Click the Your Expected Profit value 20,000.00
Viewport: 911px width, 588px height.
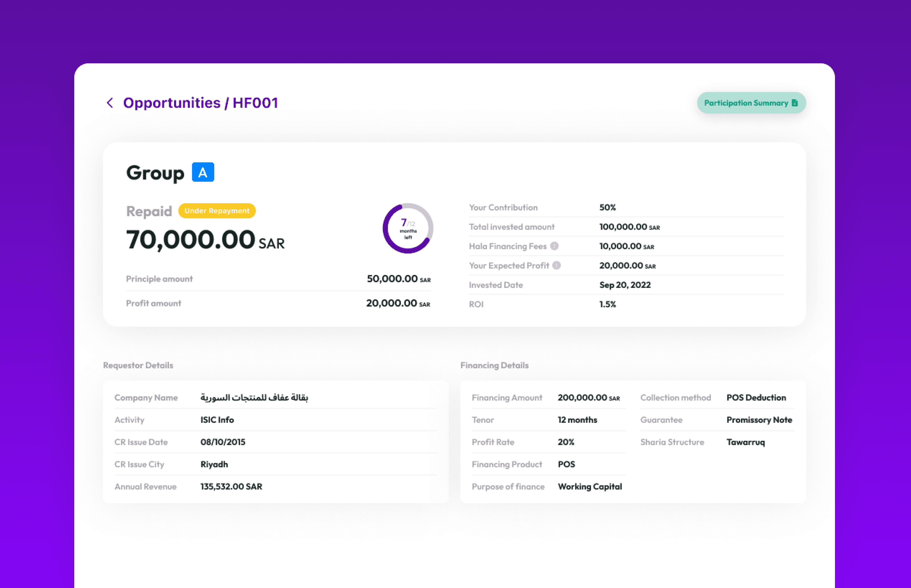pos(628,265)
